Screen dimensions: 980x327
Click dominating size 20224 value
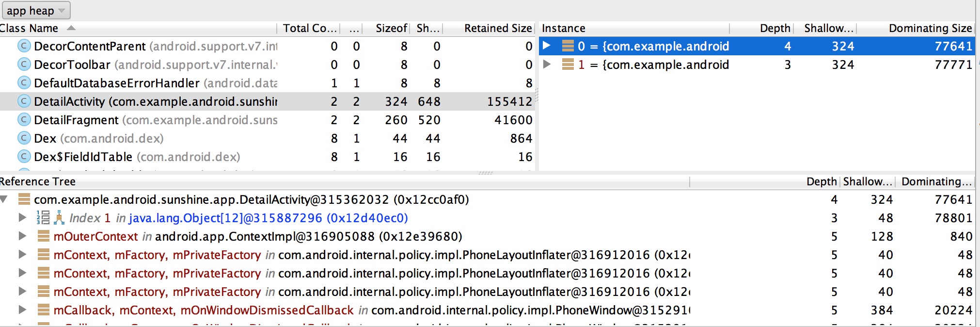(x=953, y=310)
